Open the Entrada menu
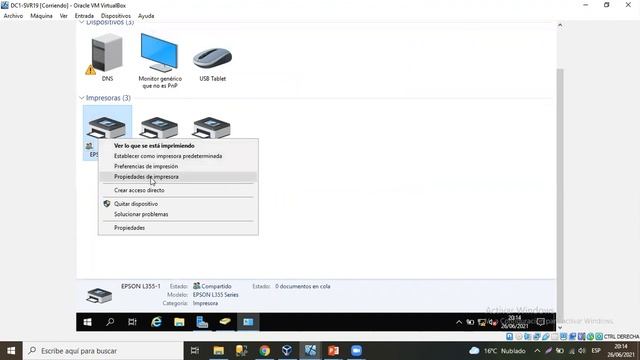 point(84,16)
